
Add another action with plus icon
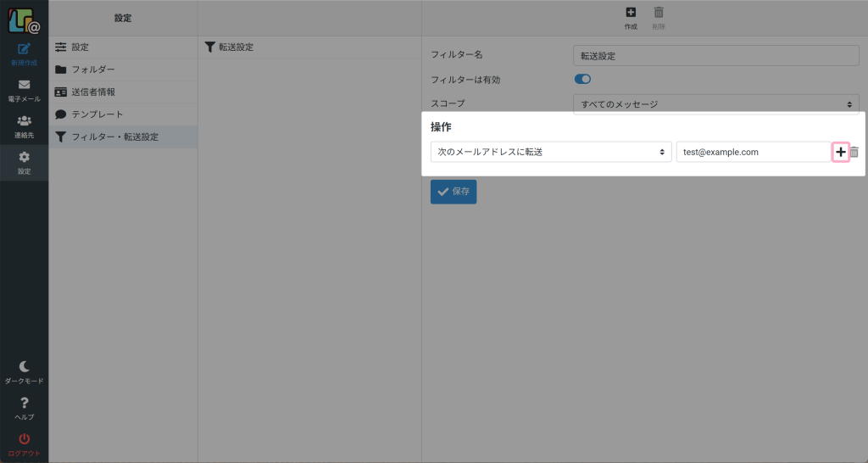[840, 153]
